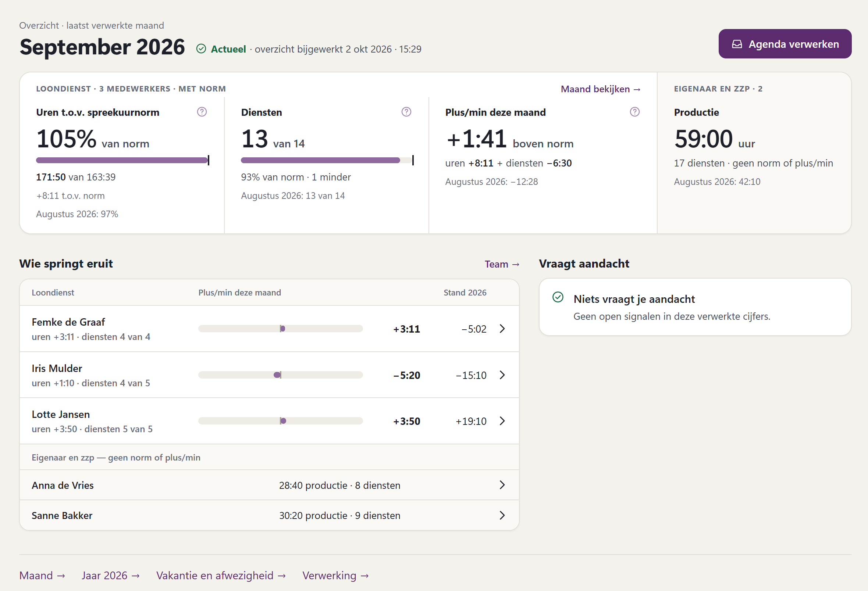The height and width of the screenshot is (591, 868).
Task: Open Maand bekijken link
Action: point(601,89)
